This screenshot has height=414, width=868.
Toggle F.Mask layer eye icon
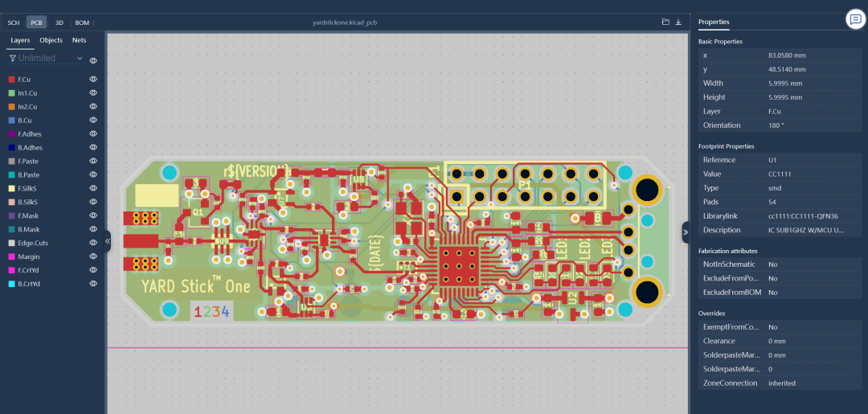[93, 215]
